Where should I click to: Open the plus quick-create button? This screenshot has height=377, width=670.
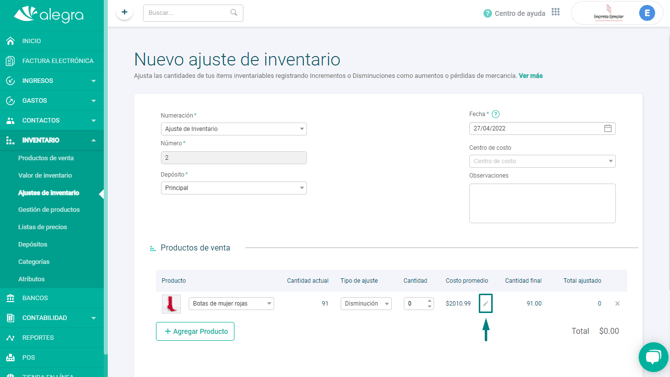(124, 12)
